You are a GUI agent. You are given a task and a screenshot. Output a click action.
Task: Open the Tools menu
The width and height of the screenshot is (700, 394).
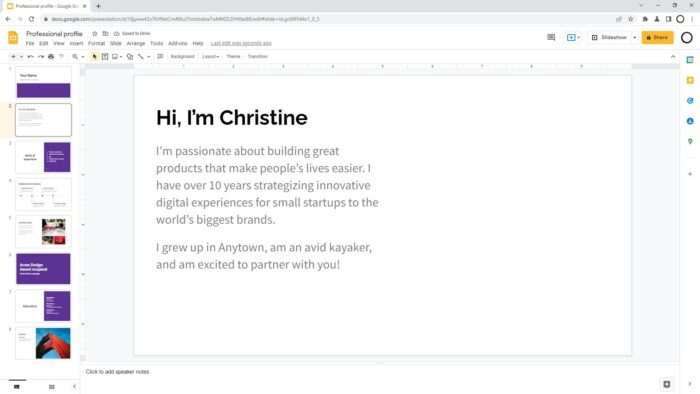click(x=156, y=43)
